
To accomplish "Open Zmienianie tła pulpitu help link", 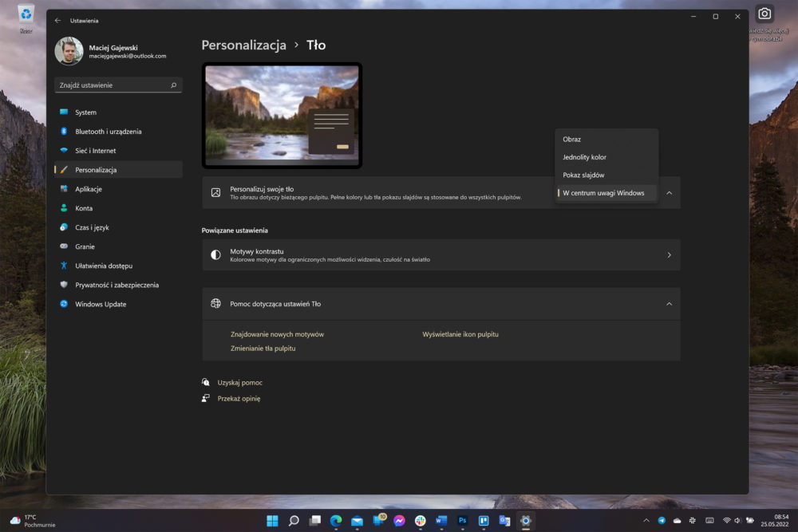I will click(263, 349).
